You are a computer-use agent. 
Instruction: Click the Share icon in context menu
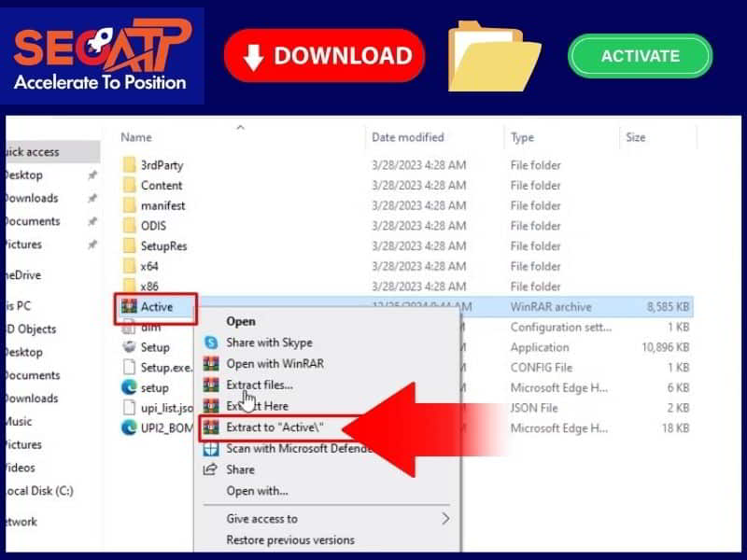click(211, 469)
